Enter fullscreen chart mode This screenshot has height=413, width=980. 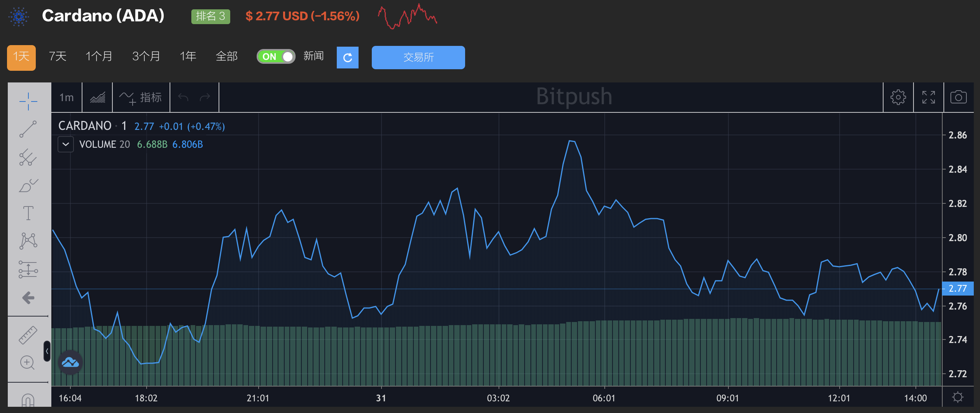929,97
